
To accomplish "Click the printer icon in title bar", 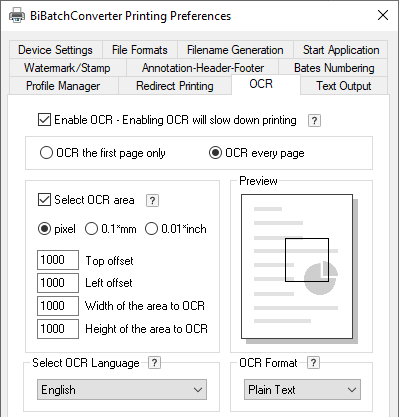I will [x=17, y=16].
